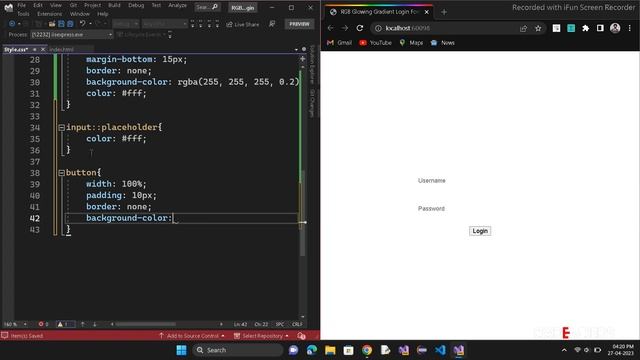
Task: Toggle Chrome side panel icon
Action: click(600, 28)
